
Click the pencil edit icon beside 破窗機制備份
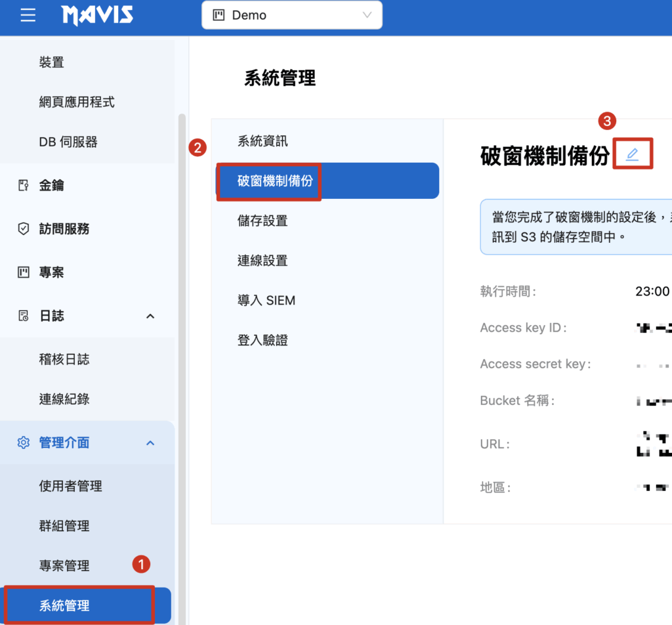tap(632, 154)
